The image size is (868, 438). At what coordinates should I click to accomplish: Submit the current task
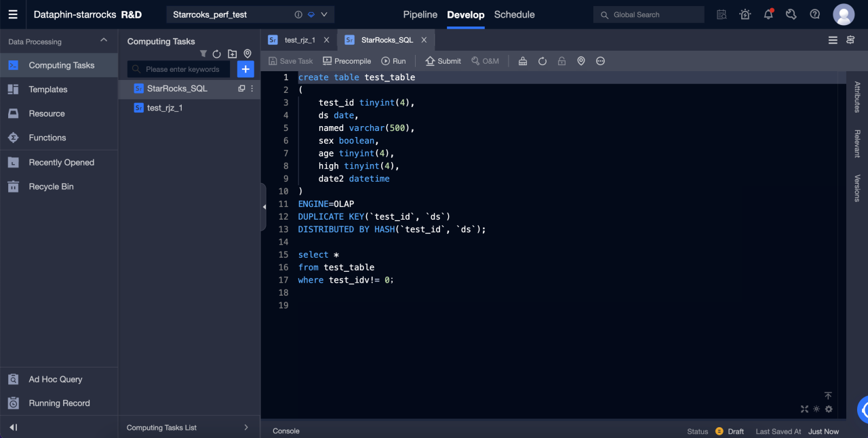pos(443,61)
